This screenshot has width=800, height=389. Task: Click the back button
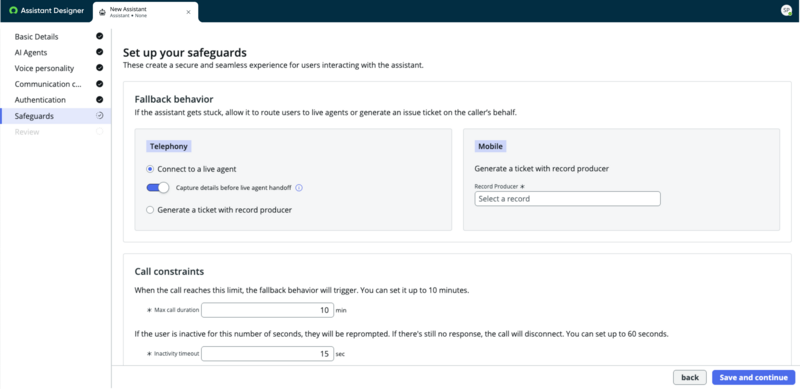690,377
